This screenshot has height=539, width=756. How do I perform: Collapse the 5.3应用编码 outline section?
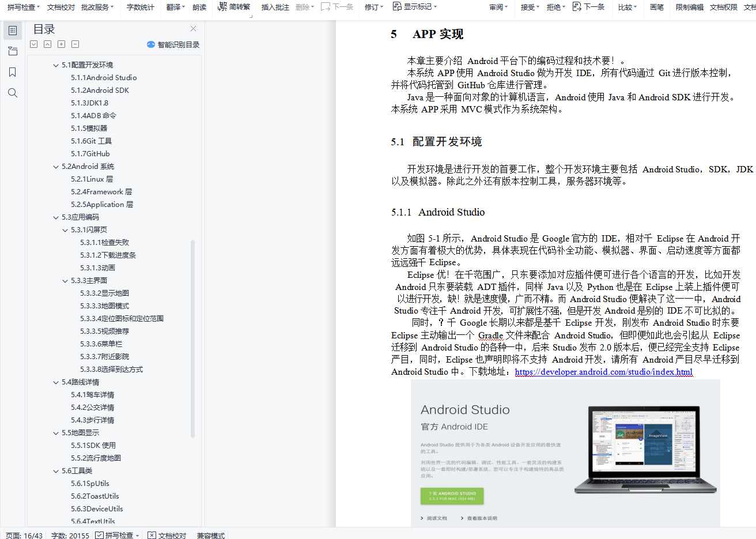point(56,217)
